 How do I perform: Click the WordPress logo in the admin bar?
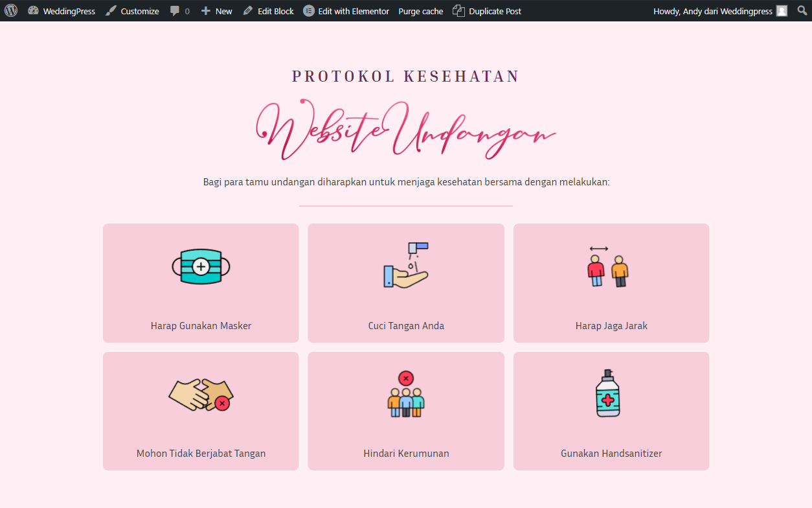pos(10,11)
